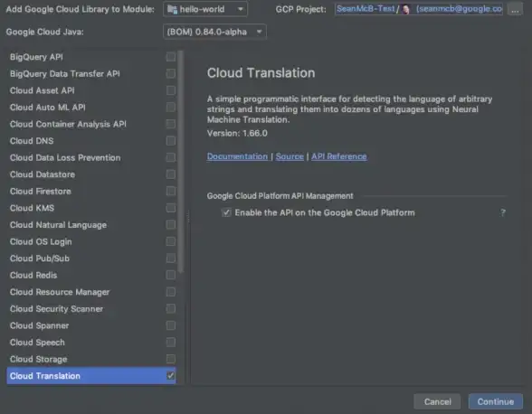Select Cloud DNS row
Image resolution: width=532 pixels, height=414 pixels.
coord(91,141)
